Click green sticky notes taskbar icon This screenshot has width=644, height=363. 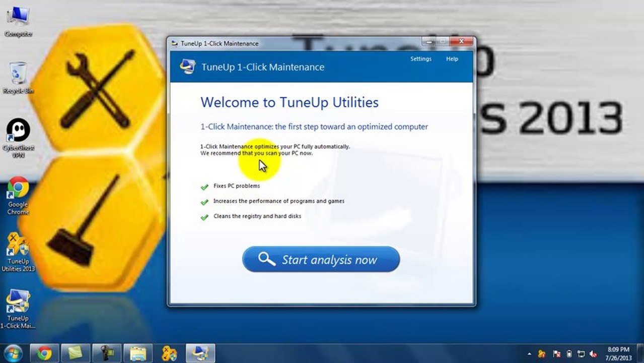click(x=76, y=353)
